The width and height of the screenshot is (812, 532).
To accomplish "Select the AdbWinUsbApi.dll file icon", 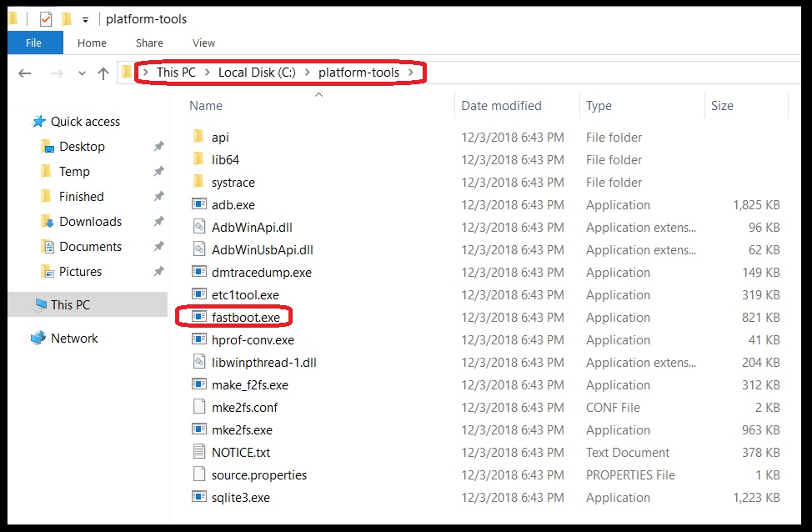I will point(199,249).
